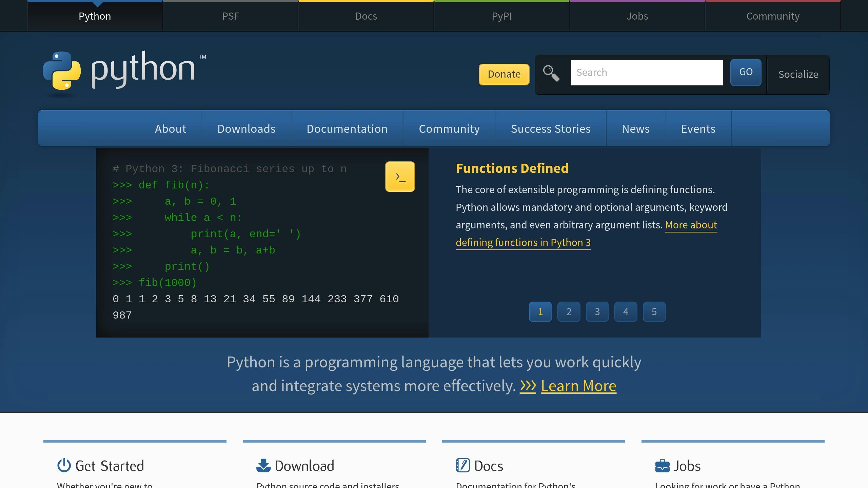
Task: Click the chevron arrows before Learn More
Action: (x=528, y=386)
